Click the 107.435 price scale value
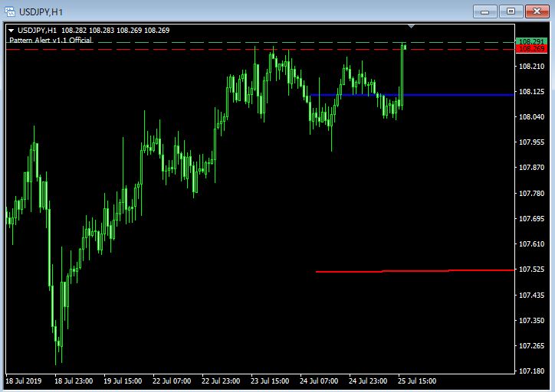The image size is (555, 392). click(531, 296)
